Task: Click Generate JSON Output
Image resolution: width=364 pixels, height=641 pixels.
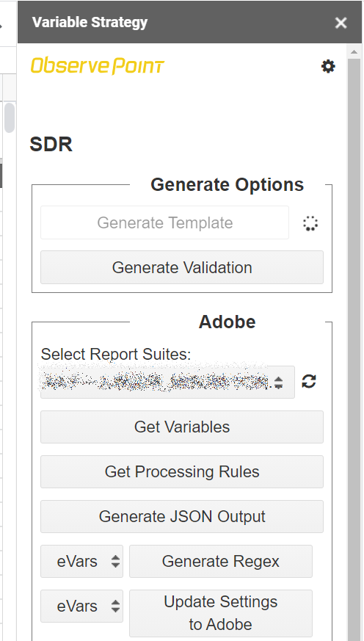Action: coord(182,516)
